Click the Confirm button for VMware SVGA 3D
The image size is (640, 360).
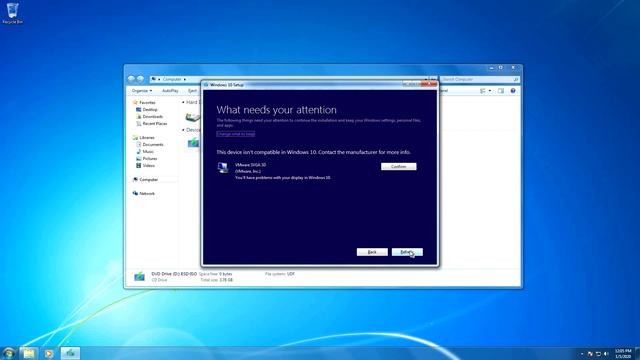pyautogui.click(x=398, y=167)
